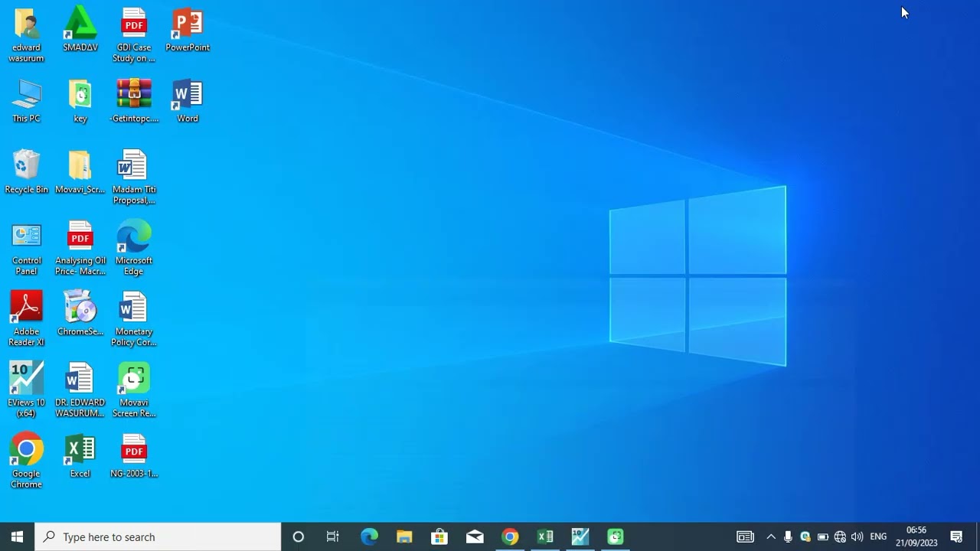980x551 pixels.
Task: Click the ENG input language indicator
Action: pos(878,537)
